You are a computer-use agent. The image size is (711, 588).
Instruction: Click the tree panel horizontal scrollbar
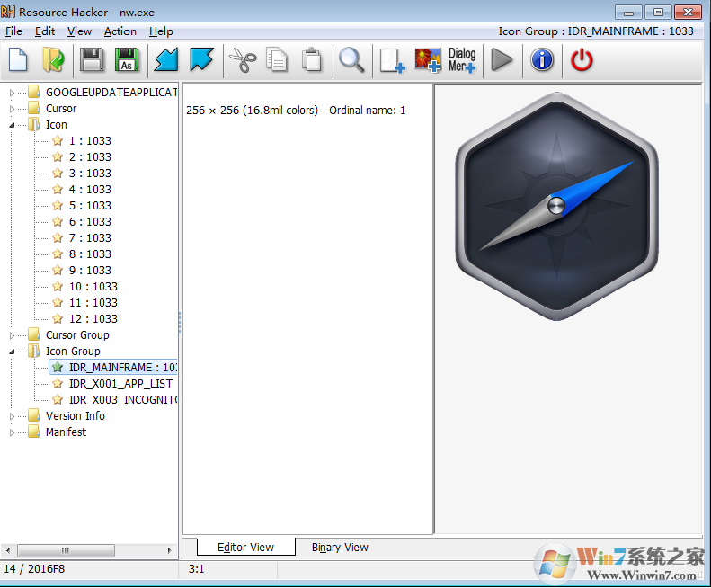tap(90, 550)
